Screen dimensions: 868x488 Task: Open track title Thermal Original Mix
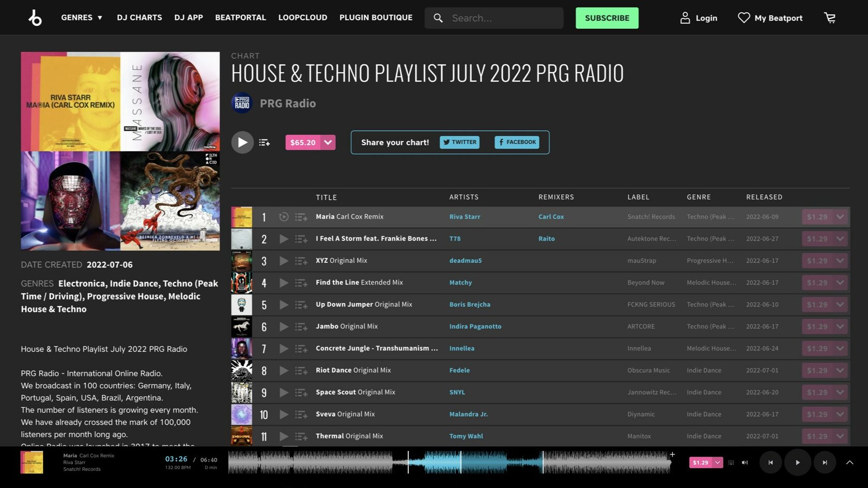tap(349, 436)
